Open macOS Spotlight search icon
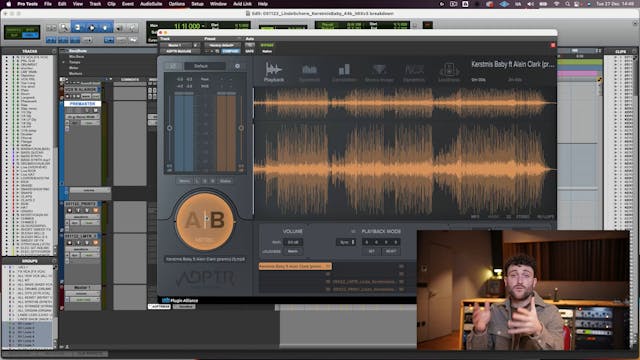640x360 pixels. pos(567,4)
